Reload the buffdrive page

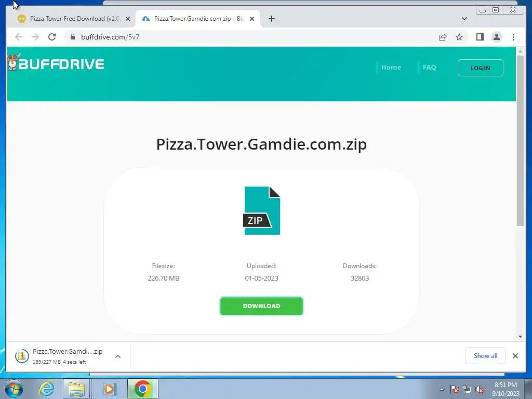(x=52, y=37)
